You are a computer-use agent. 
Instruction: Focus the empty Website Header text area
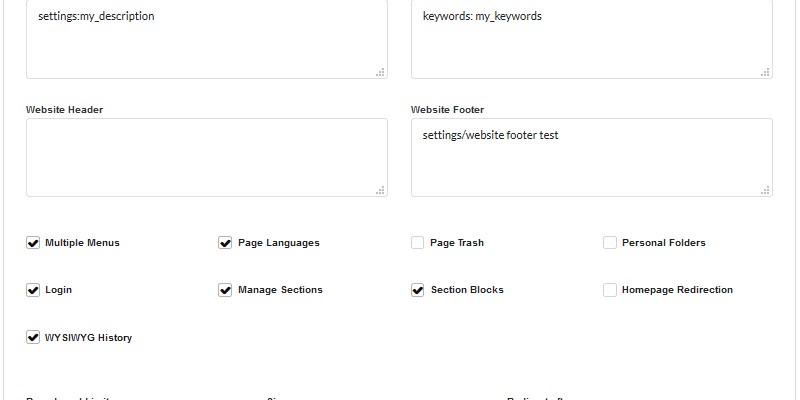pyautogui.click(x=207, y=158)
